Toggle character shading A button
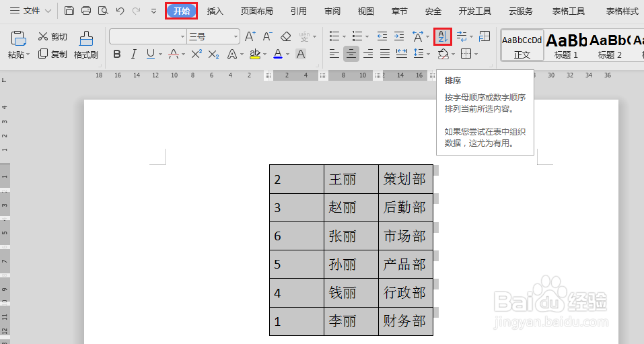 [301, 54]
